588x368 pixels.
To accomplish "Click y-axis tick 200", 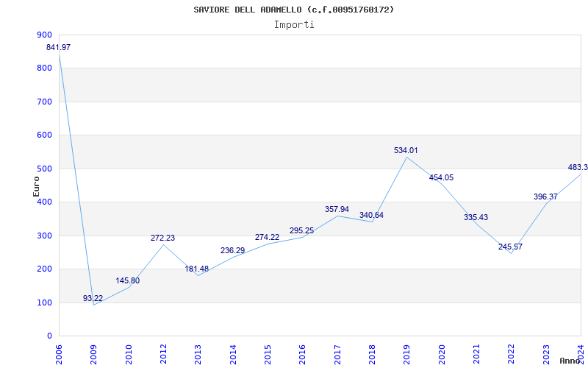I will click(44, 269).
